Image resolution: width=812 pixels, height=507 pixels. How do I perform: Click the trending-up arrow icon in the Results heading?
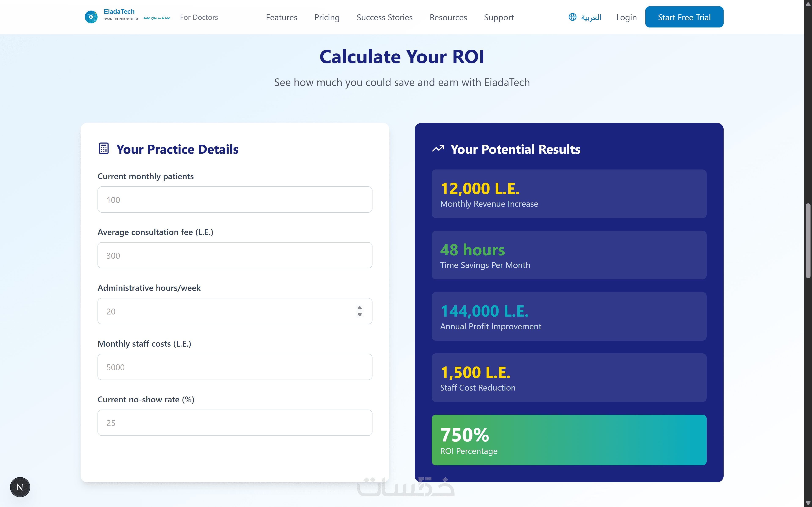pyautogui.click(x=438, y=149)
